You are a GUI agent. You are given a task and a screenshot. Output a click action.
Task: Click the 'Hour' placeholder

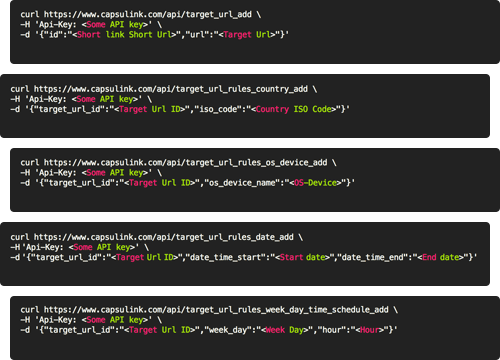370,330
